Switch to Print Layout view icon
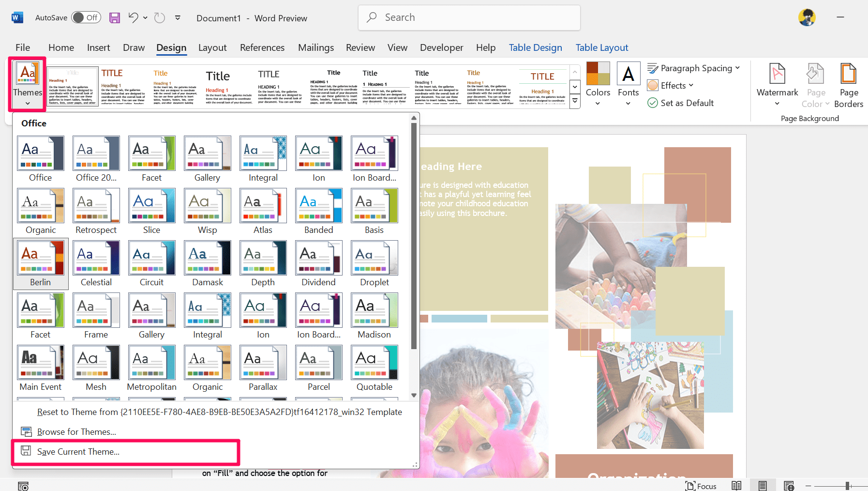This screenshot has height=491, width=868. tap(763, 486)
